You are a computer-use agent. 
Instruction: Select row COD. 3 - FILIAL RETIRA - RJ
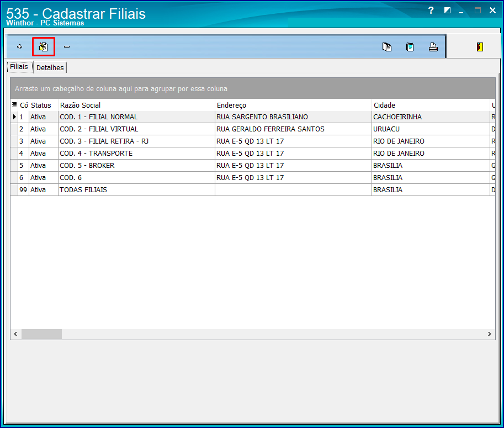point(253,141)
